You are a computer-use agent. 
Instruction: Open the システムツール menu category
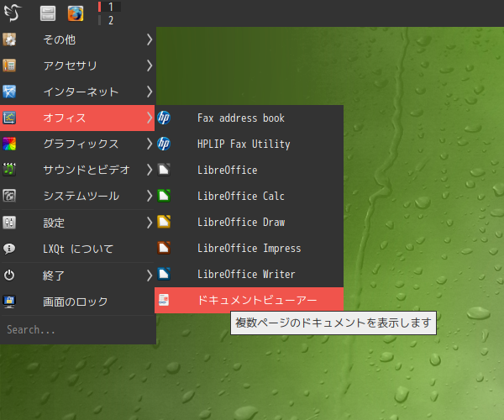(77, 196)
